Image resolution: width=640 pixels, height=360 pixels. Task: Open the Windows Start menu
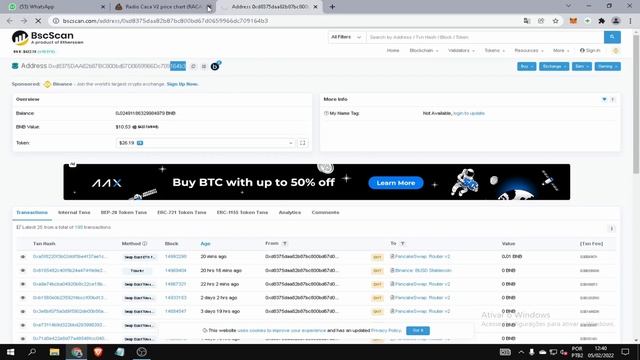click(x=10, y=352)
